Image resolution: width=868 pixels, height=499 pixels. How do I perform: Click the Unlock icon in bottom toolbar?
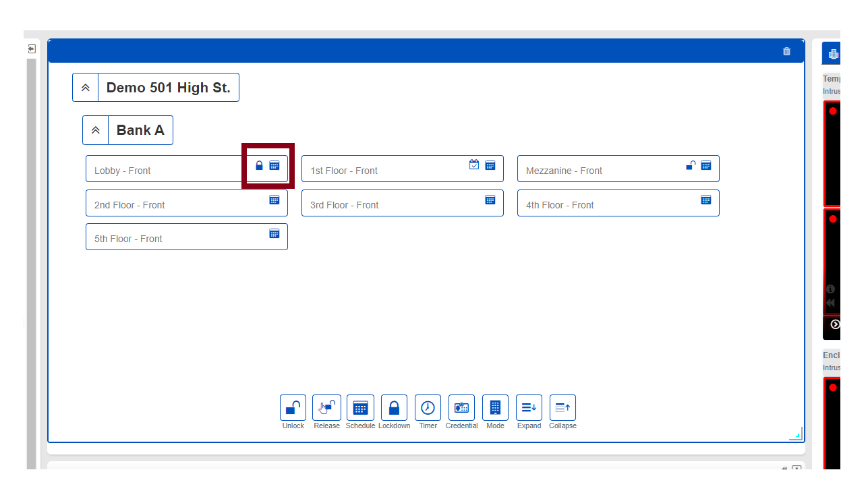tap(293, 408)
